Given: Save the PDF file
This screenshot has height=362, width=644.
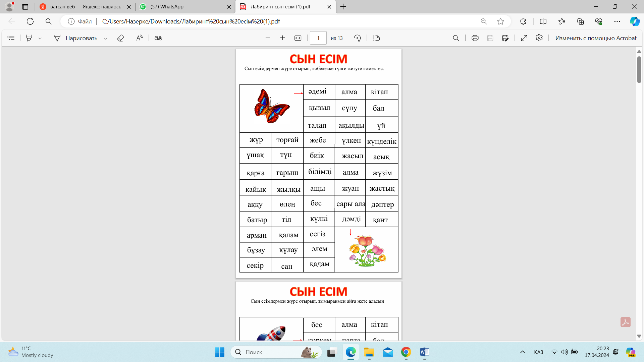Looking at the screenshot, I should click(490, 38).
